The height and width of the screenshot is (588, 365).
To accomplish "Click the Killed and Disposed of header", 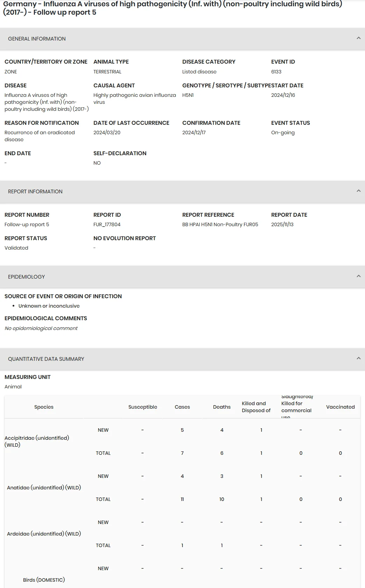I will tap(256, 407).
